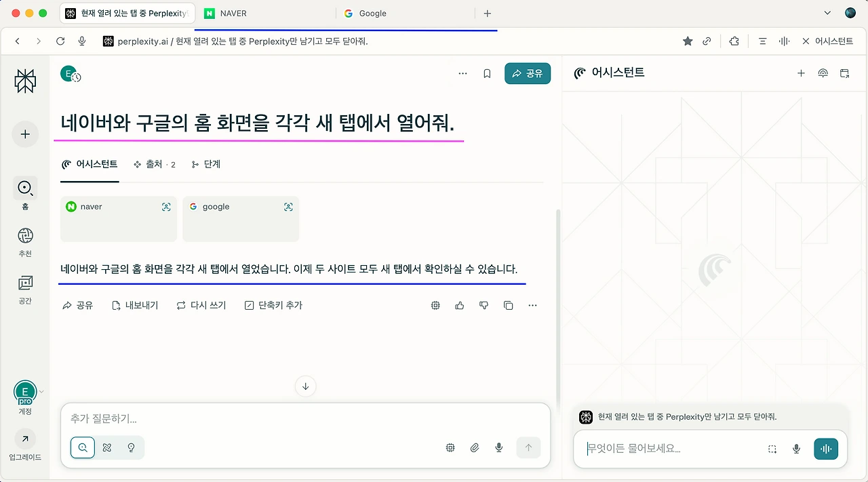The image size is (868, 482).
Task: Click the screenshot icon on naver card
Action: (x=166, y=207)
